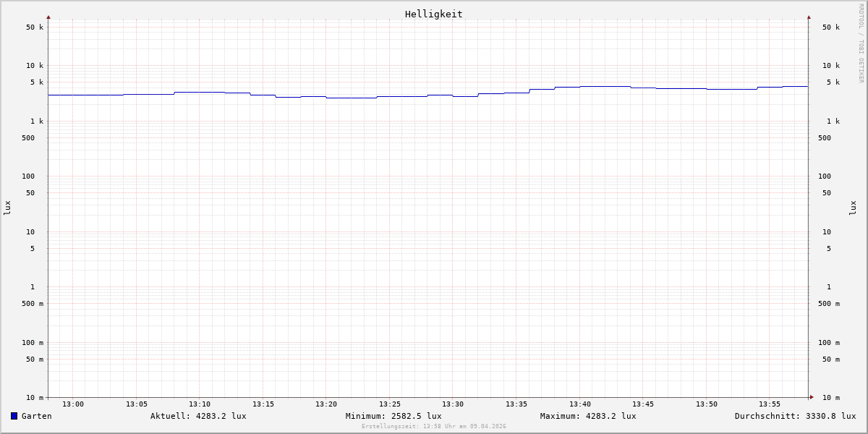
Task: Click the red arrowhead at the x-axis end
Action: click(812, 397)
